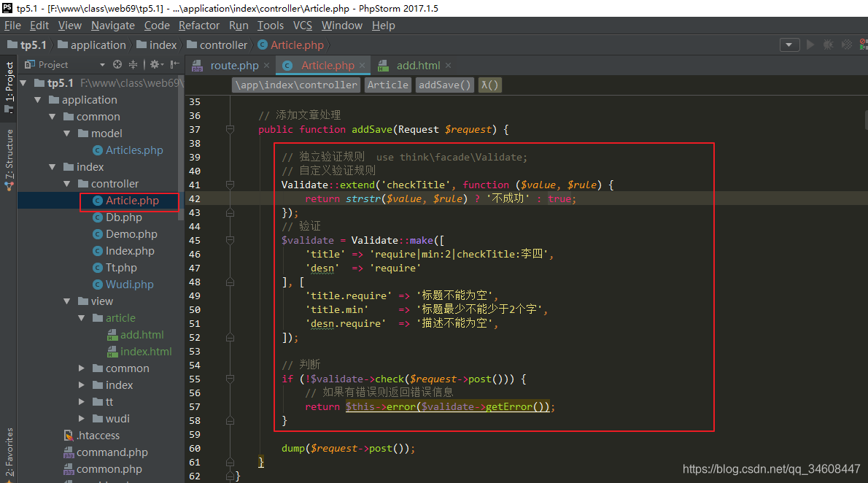Select Db.php in the project tree
This screenshot has width=868, height=483.
pos(117,217)
